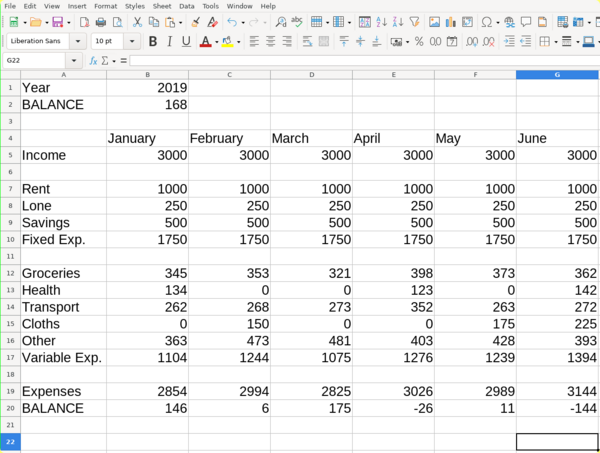Toggle Bold formatting

(153, 41)
